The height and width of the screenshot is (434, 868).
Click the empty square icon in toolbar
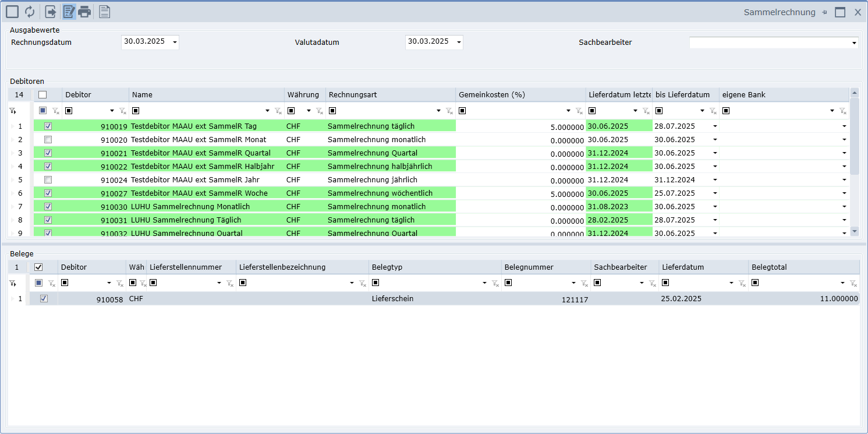[x=12, y=12]
